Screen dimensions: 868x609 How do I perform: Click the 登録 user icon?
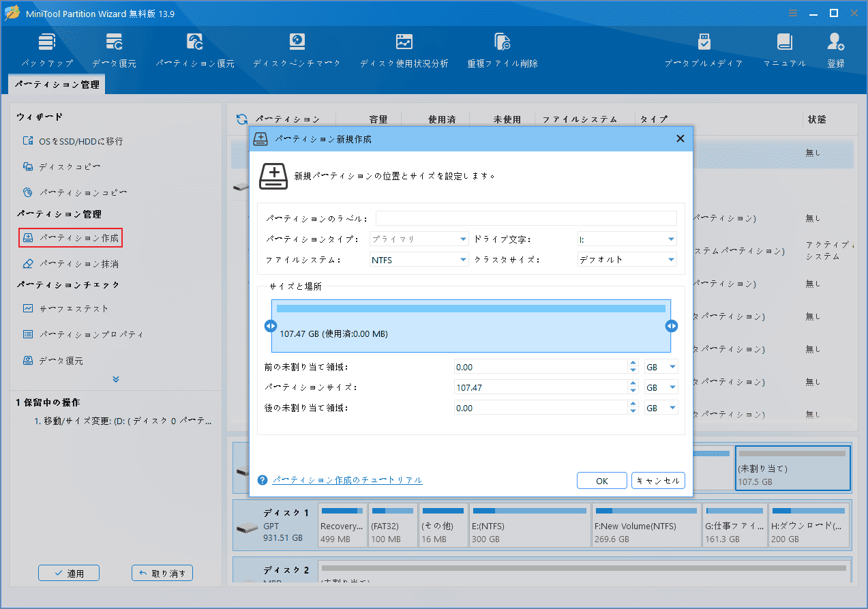coord(836,50)
